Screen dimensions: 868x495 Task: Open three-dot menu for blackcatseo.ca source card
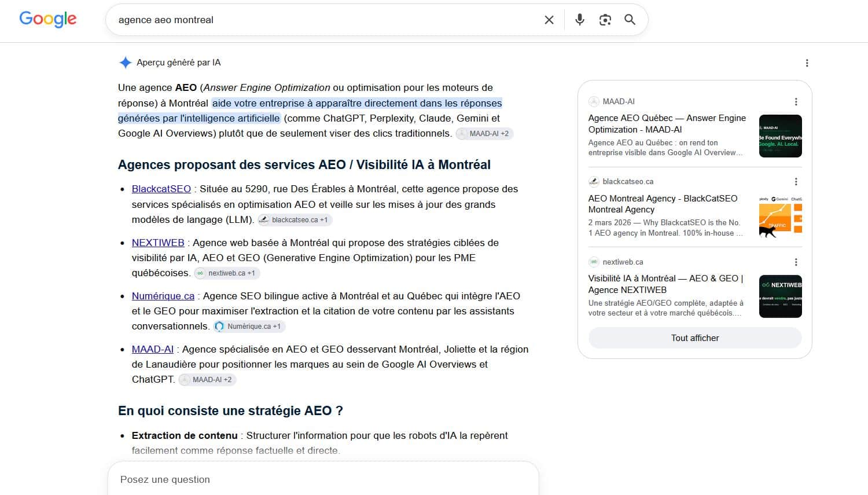click(796, 182)
